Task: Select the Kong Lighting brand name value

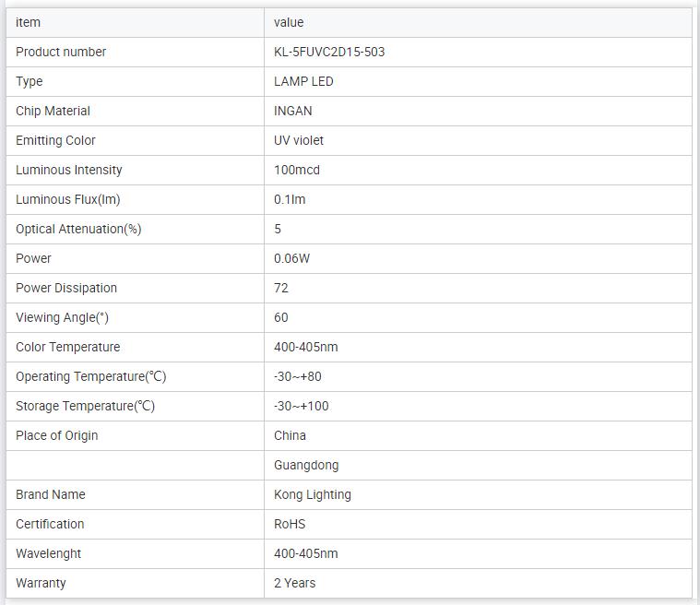Action: pyautogui.click(x=313, y=494)
